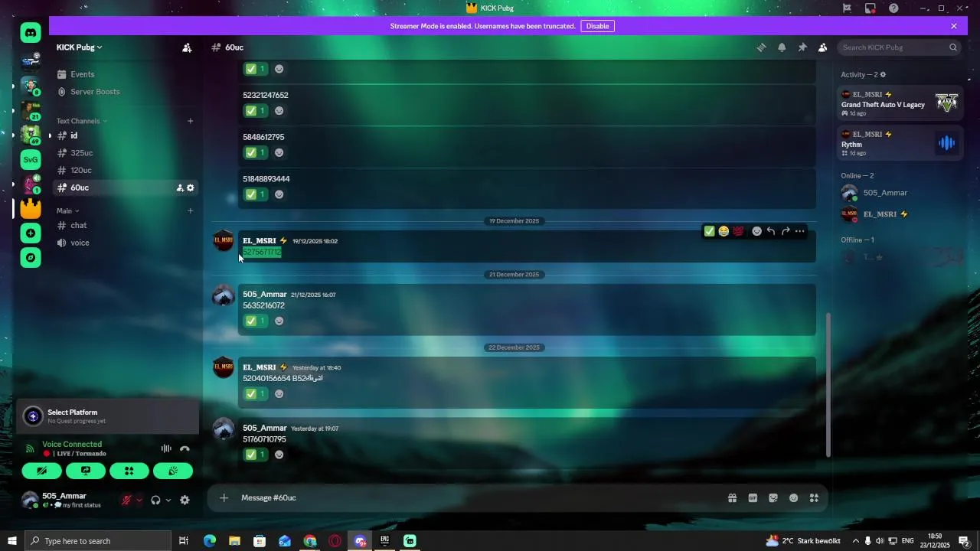Toggle checkmark reaction on 5848612795 message
980x551 pixels.
coord(255,152)
